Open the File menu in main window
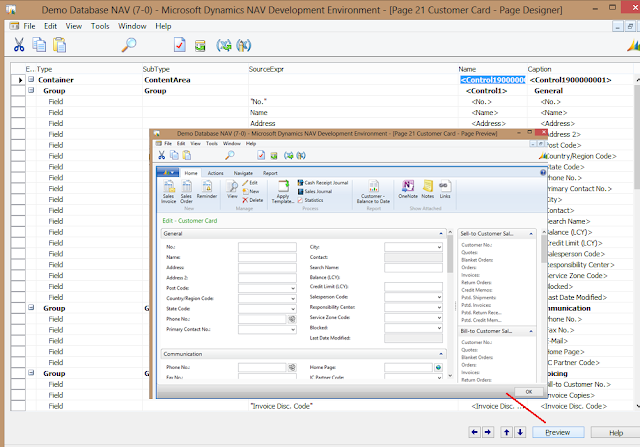 tap(29, 26)
